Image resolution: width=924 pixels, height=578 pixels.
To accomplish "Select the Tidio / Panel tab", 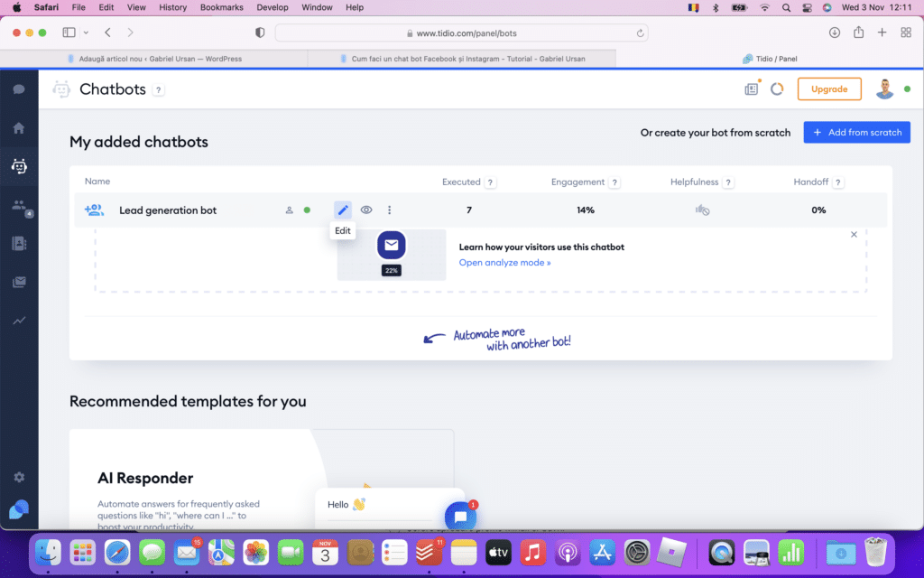I will point(770,59).
